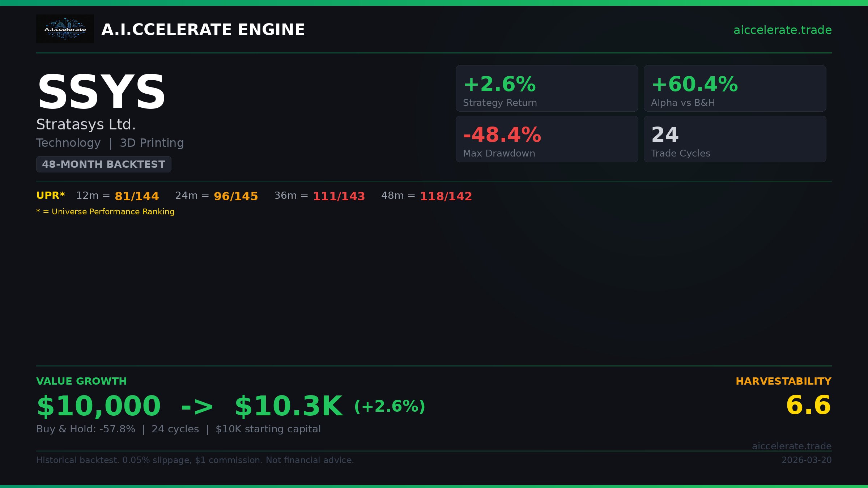Screen dimensions: 868x488
Task: Select the Alpha vs B&H card
Action: [x=735, y=89]
